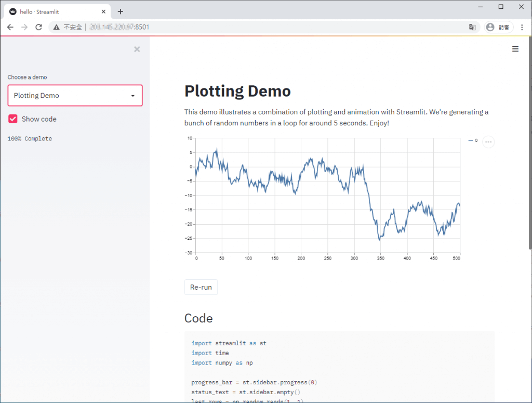
Task: Open a new browser tab
Action: click(x=121, y=11)
